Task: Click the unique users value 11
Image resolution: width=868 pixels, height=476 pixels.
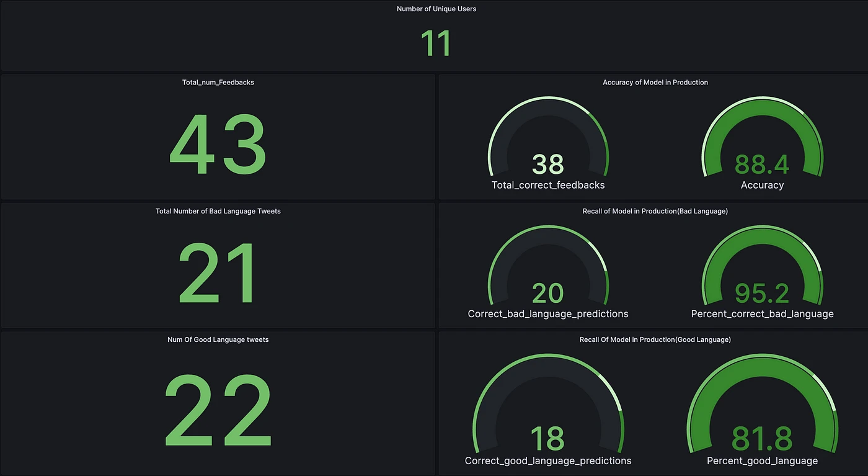Action: (436, 44)
